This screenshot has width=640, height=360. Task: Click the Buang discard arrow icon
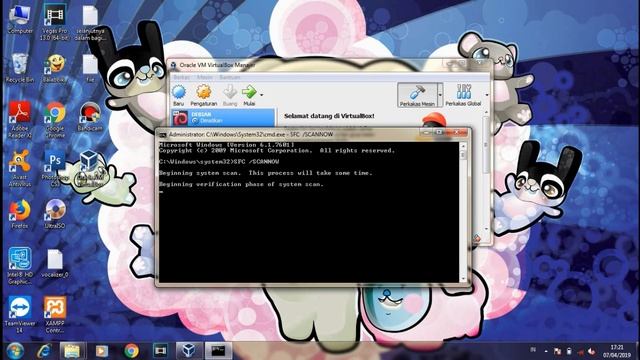230,95
